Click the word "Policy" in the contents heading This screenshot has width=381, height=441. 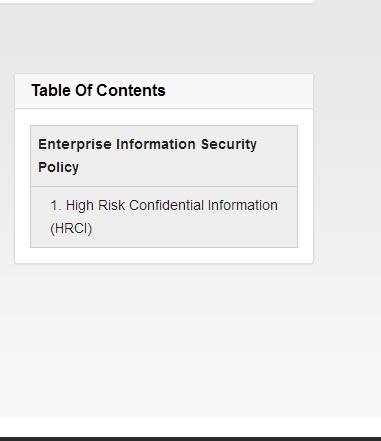tap(58, 167)
